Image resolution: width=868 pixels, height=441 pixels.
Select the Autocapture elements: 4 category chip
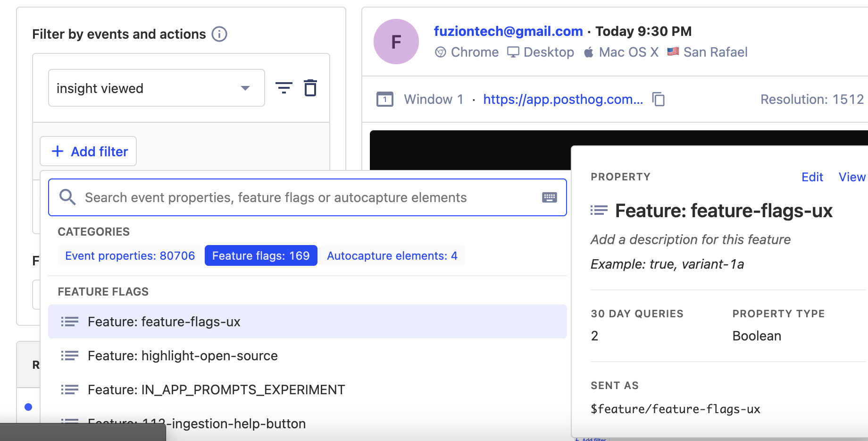(392, 255)
